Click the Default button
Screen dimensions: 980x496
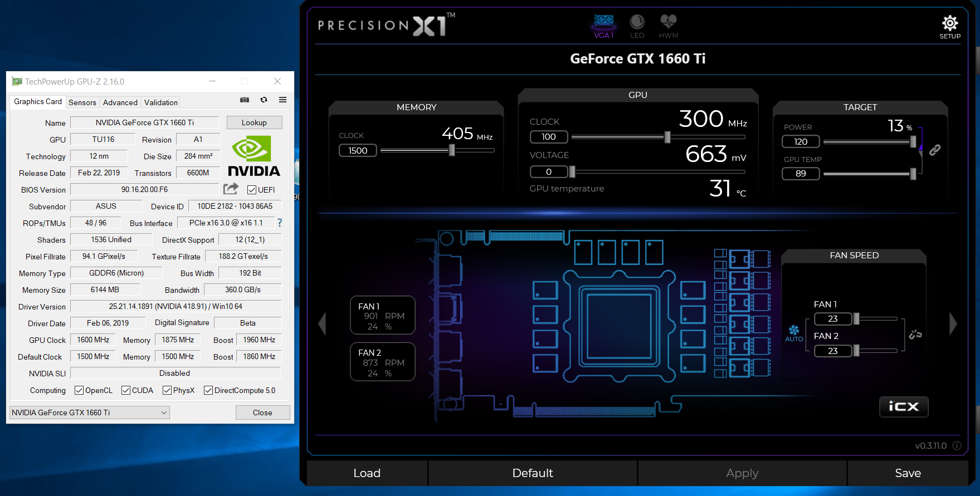(533, 473)
